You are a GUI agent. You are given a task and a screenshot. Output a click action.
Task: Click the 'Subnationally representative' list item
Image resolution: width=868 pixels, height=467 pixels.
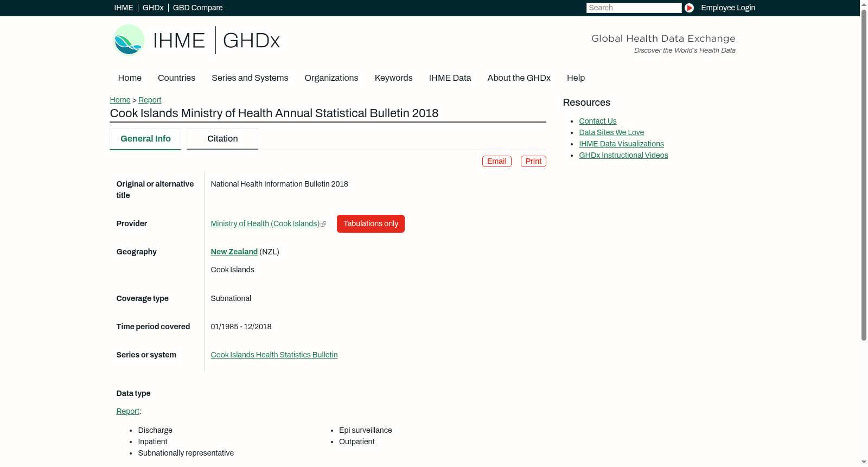point(186,453)
